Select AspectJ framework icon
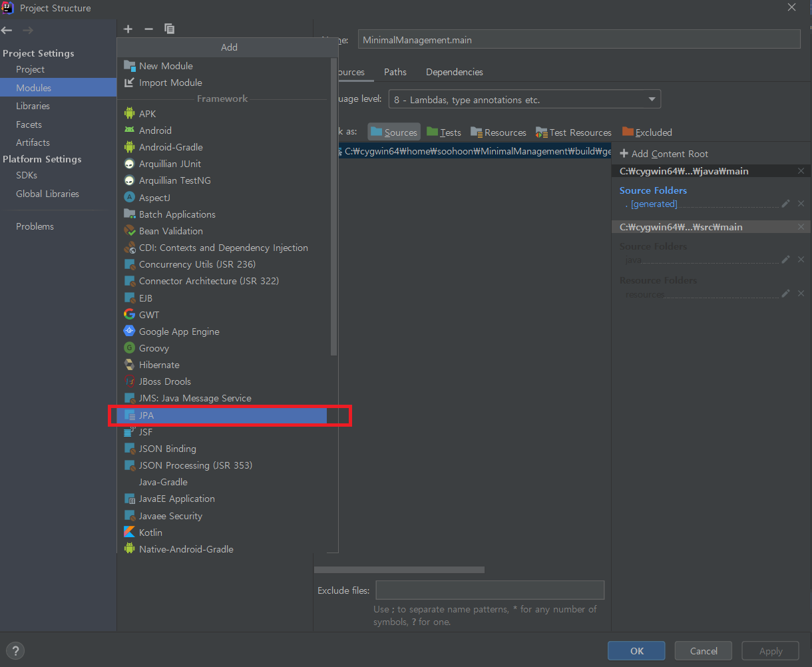 129,198
